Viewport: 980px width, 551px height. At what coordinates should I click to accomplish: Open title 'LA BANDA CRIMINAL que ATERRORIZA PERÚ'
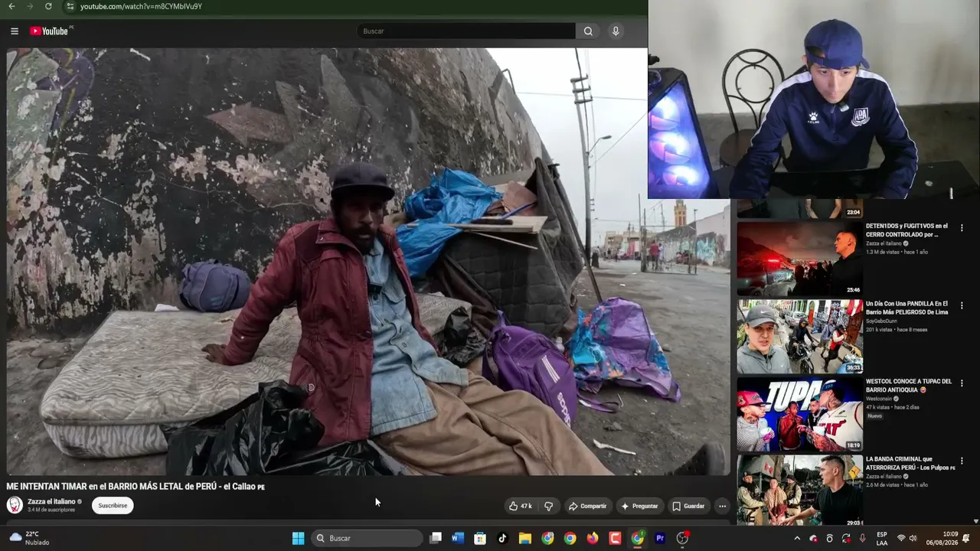pyautogui.click(x=910, y=463)
